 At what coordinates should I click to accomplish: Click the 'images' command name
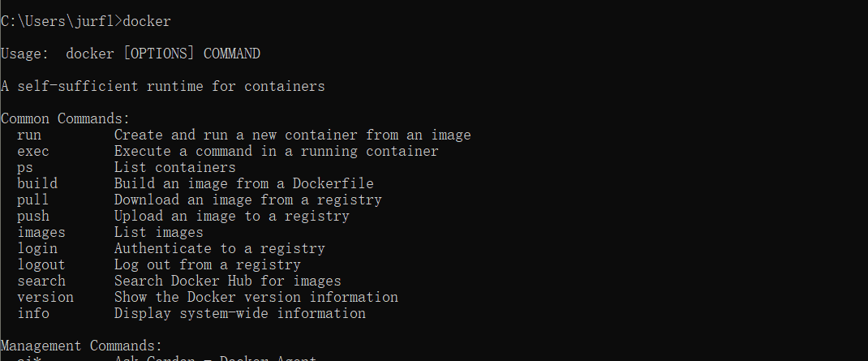point(41,232)
